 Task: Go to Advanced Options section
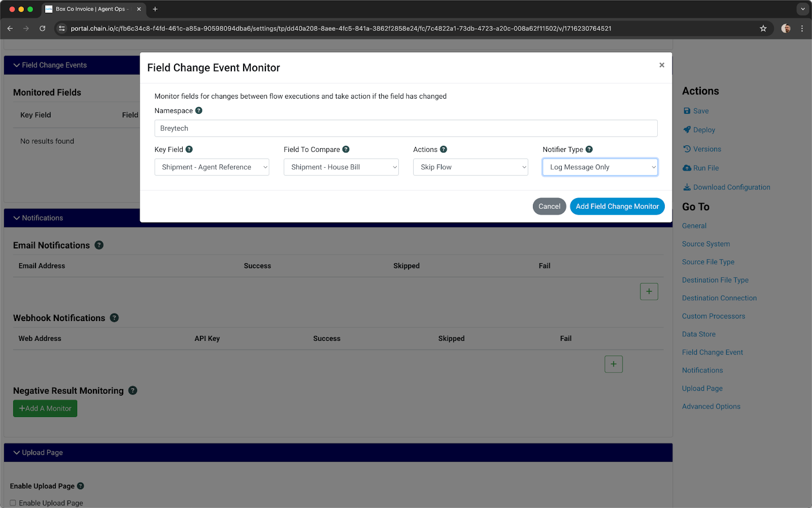tap(711, 406)
